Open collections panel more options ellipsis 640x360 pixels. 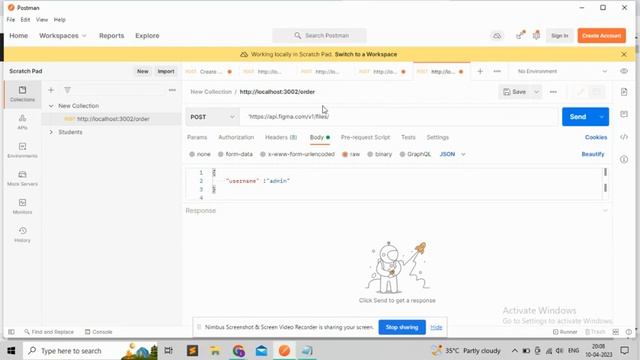172,90
